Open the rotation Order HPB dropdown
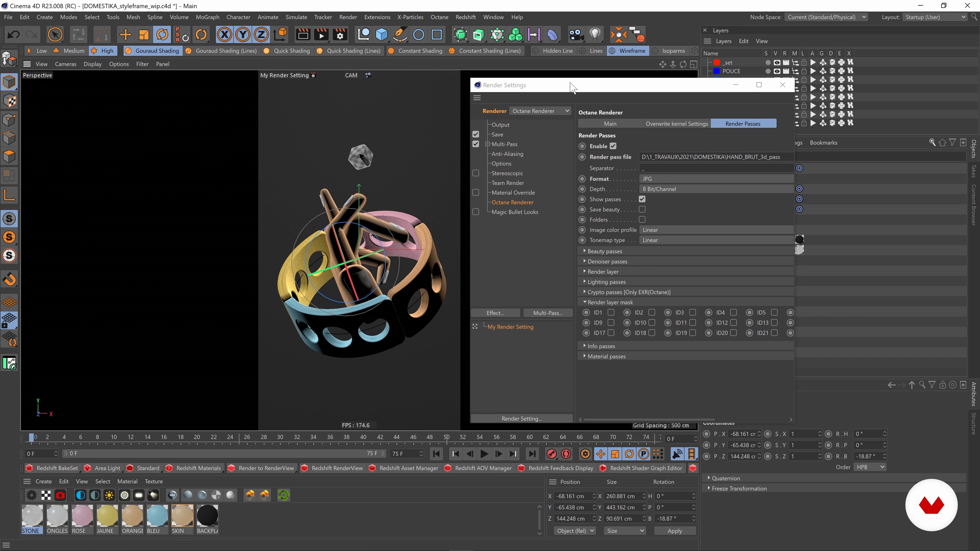 (870, 467)
